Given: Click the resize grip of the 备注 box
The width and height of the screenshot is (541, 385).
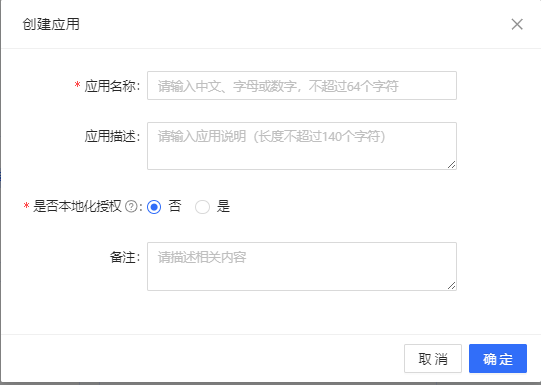Looking at the screenshot, I should click(x=452, y=286).
